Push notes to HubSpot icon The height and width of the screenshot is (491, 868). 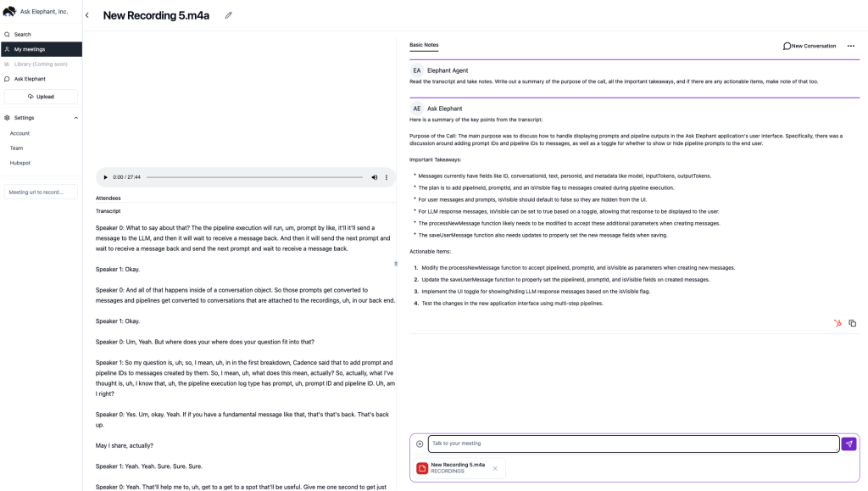[837, 323]
